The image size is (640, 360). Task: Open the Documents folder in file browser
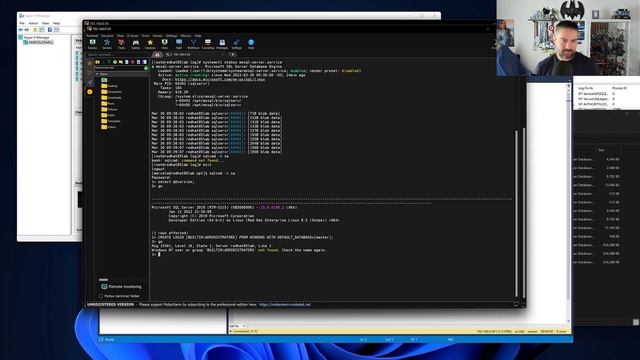[111, 92]
